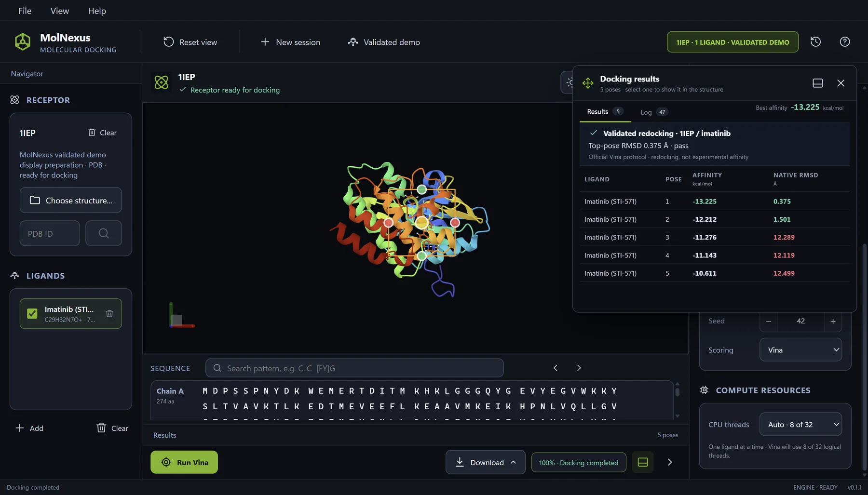
Task: Click Choose structure button
Action: pyautogui.click(x=71, y=200)
